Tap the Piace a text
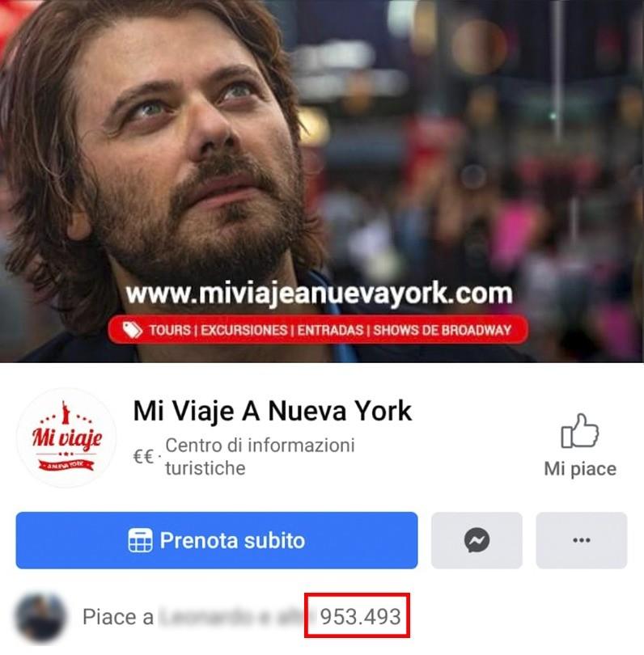Viewport: 644px width, 655px height. [118, 617]
